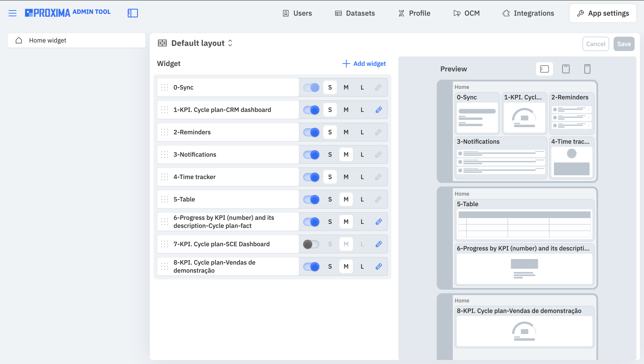Open the hamburger main menu
The width and height of the screenshot is (644, 364).
(13, 13)
